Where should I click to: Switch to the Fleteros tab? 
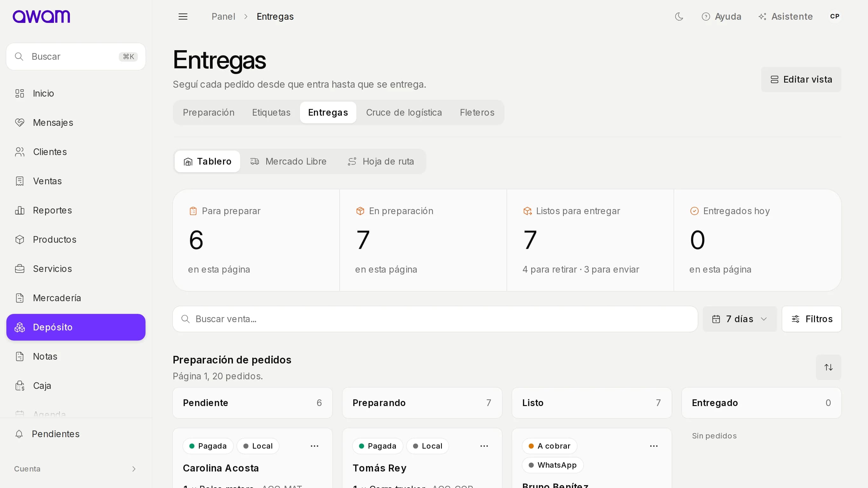coord(477,112)
